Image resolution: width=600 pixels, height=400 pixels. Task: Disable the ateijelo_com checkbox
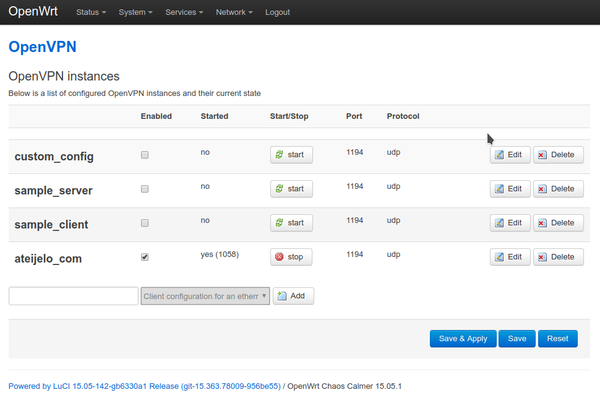point(145,257)
